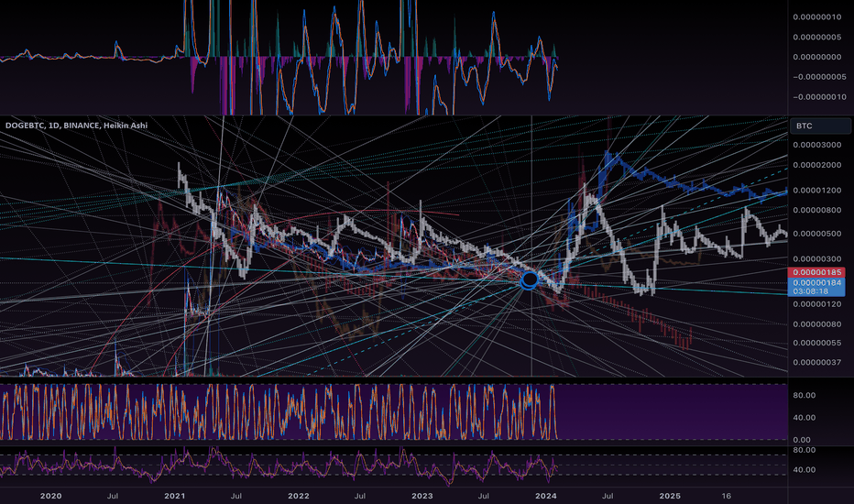Viewport: 854px width, 504px height.
Task: Select the blue circle marker on the chart
Action: tap(530, 280)
